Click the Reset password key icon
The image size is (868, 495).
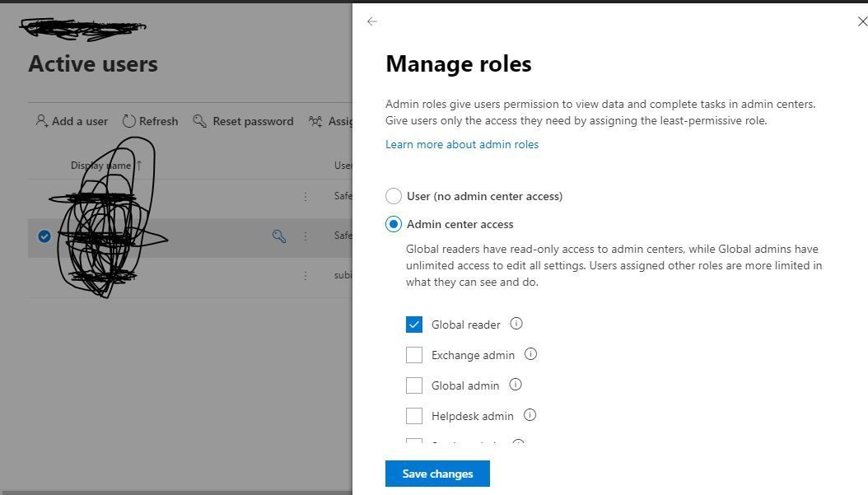(199, 121)
